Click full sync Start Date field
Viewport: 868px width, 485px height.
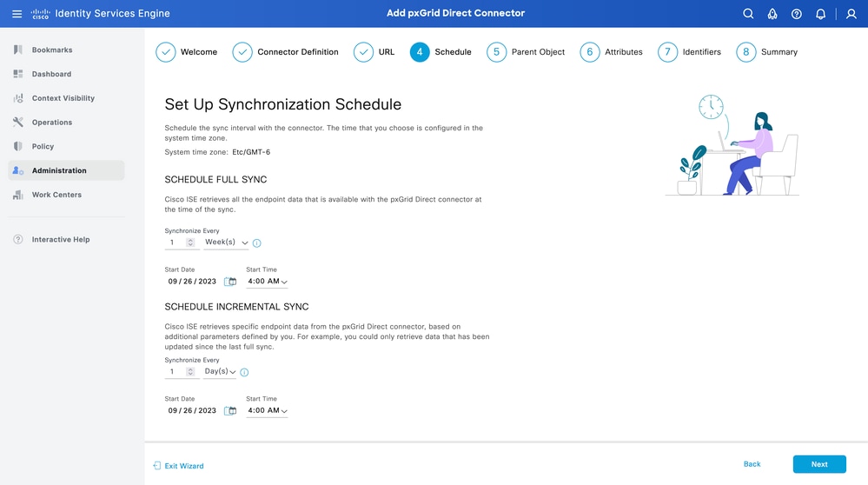tap(192, 282)
